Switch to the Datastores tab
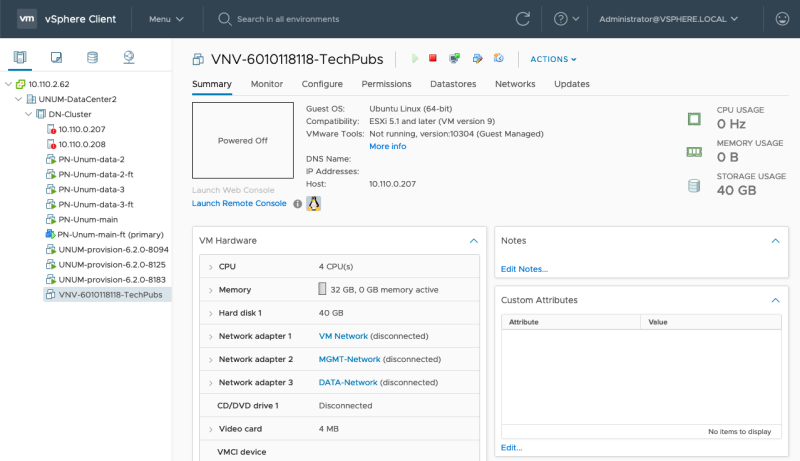This screenshot has height=461, width=800. pyautogui.click(x=453, y=84)
